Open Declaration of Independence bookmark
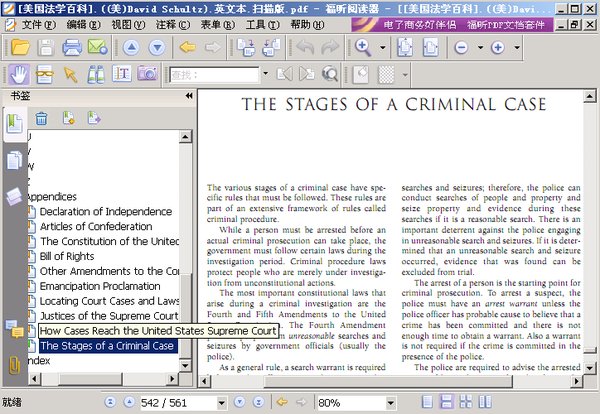This screenshot has height=414, width=600. pyautogui.click(x=106, y=212)
